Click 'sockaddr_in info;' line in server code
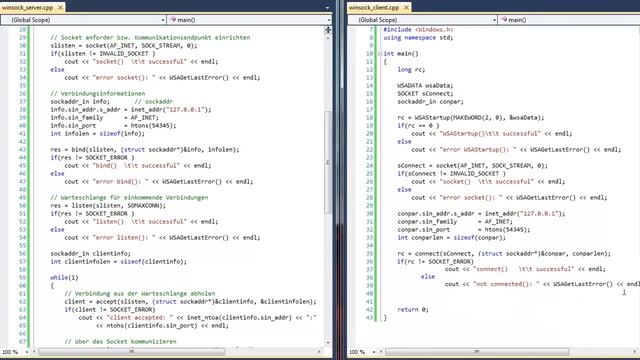Viewport: 640px width, 360px height. (80, 101)
